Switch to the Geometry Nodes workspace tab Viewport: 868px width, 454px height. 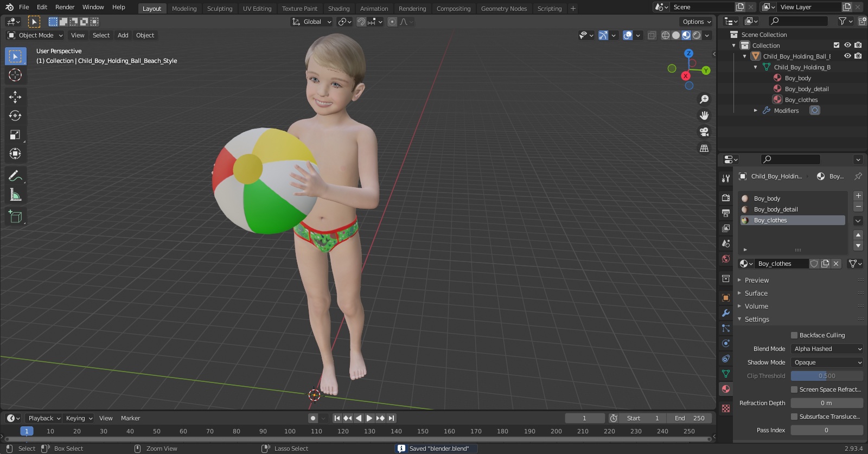point(504,9)
